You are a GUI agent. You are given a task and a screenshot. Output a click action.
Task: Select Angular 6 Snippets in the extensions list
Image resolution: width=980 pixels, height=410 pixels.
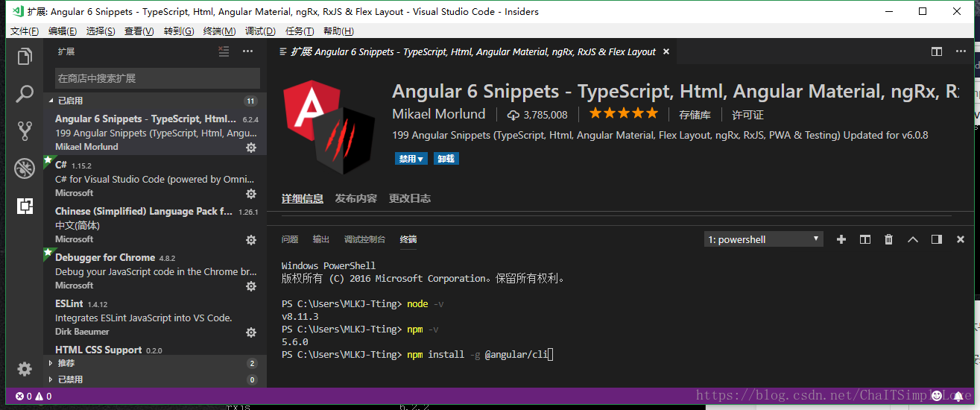click(155, 133)
